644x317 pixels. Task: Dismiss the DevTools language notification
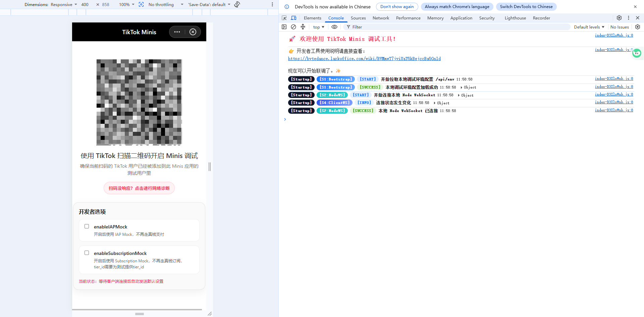click(x=635, y=7)
